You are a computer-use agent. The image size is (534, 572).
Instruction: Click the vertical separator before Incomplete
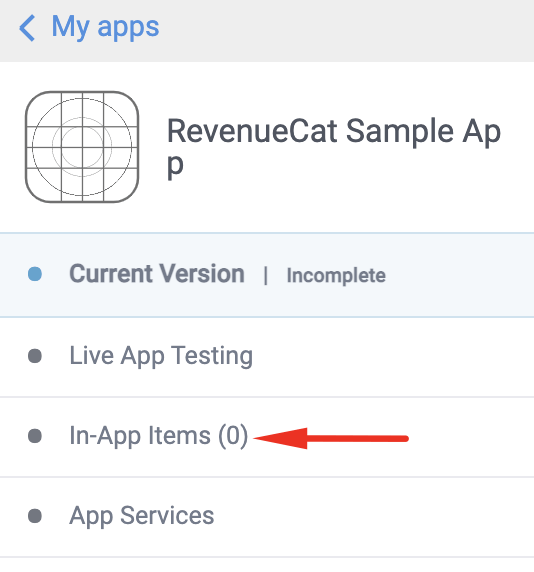[266, 275]
